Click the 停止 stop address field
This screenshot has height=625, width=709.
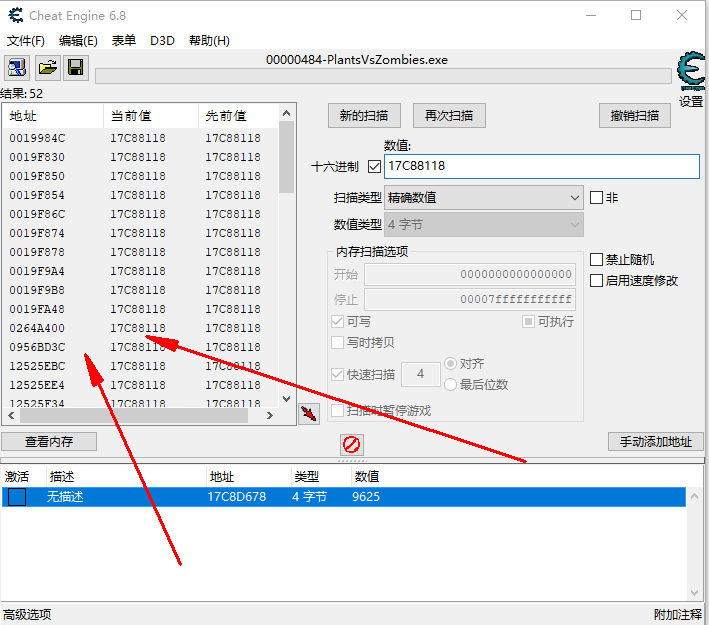(470, 299)
